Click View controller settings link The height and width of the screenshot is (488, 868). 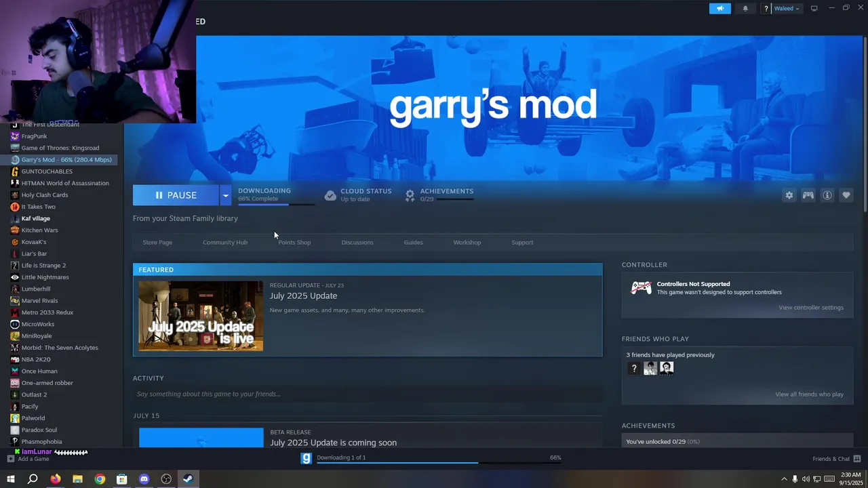(811, 308)
